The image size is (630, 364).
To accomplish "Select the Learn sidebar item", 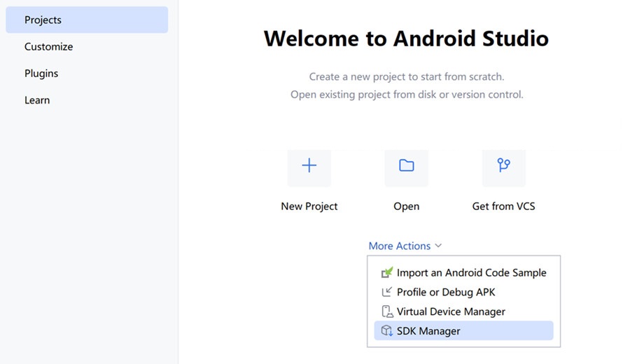I will point(37,100).
